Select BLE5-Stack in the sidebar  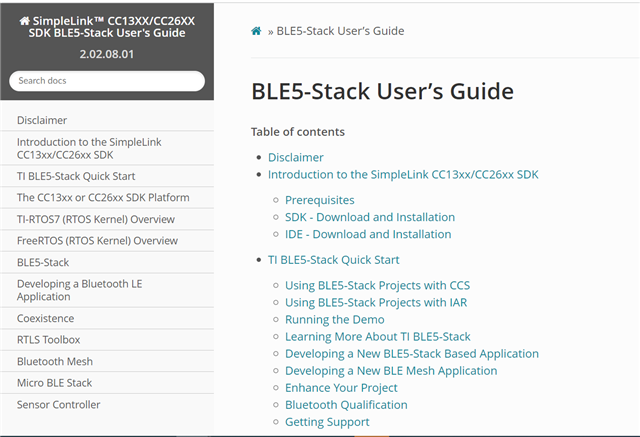tap(43, 262)
